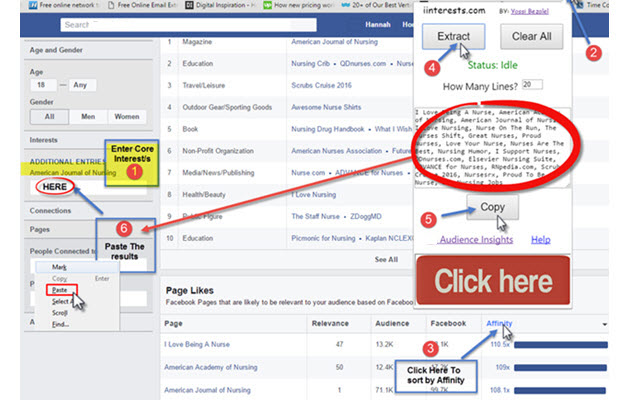Expand the Pages section
640x400 pixels.
pos(40,229)
